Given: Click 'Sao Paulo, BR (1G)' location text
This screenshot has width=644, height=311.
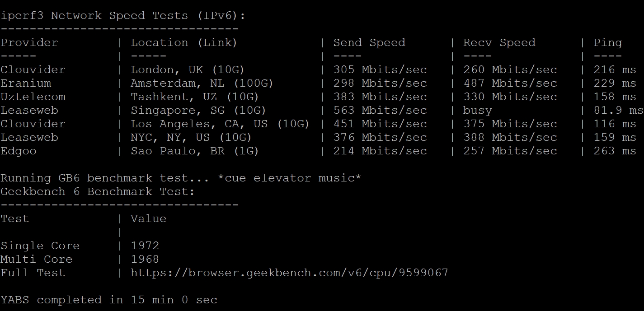Looking at the screenshot, I should [195, 151].
